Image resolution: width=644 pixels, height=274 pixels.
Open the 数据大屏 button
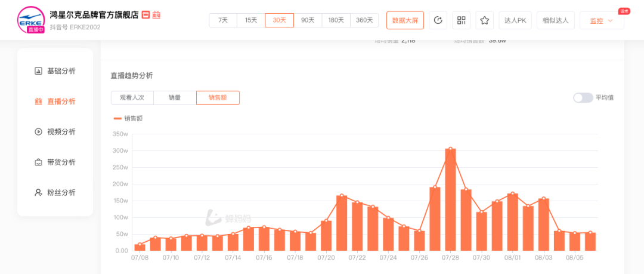(405, 20)
